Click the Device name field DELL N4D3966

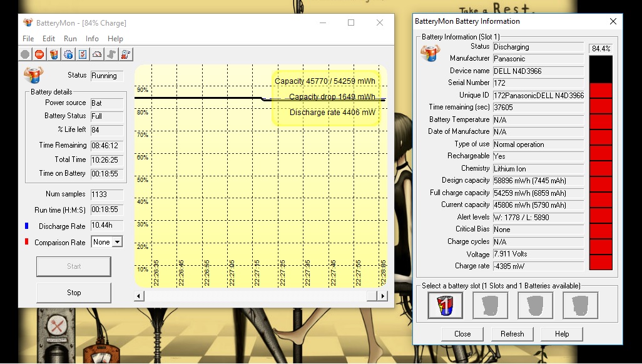click(538, 71)
